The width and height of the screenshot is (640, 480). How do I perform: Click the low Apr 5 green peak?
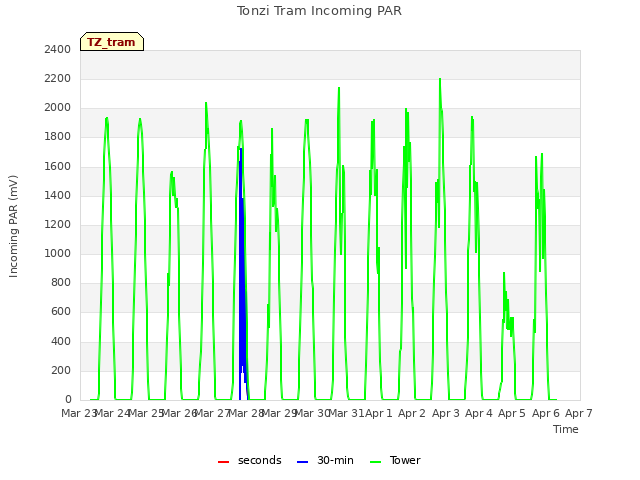click(x=504, y=273)
